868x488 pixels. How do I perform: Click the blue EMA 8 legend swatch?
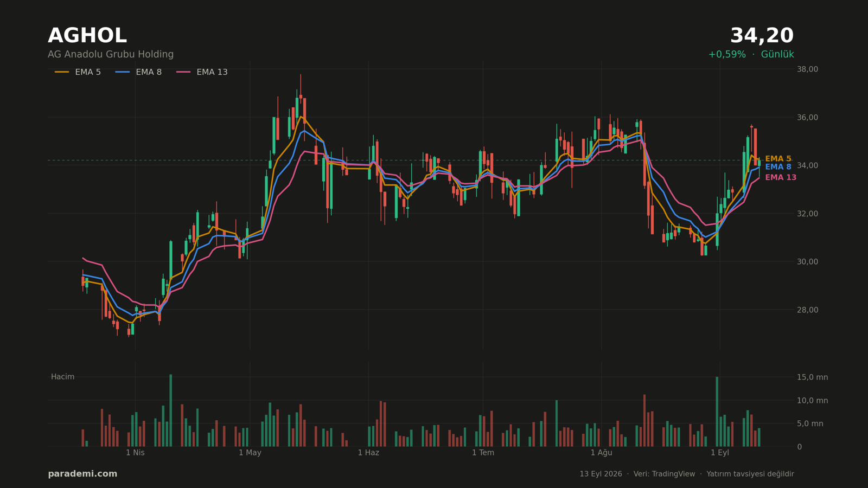coord(123,72)
